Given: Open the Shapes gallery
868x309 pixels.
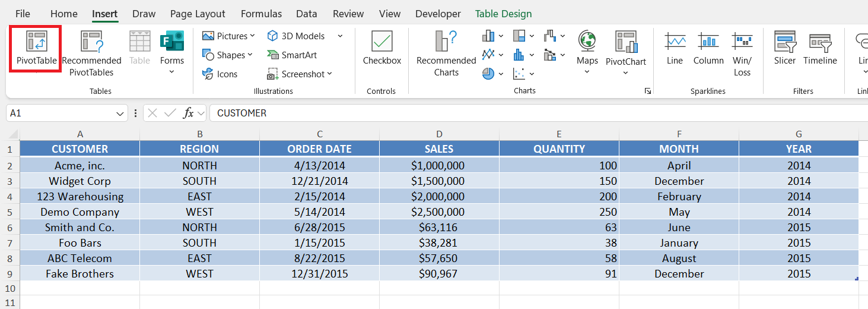Looking at the screenshot, I should tap(227, 55).
